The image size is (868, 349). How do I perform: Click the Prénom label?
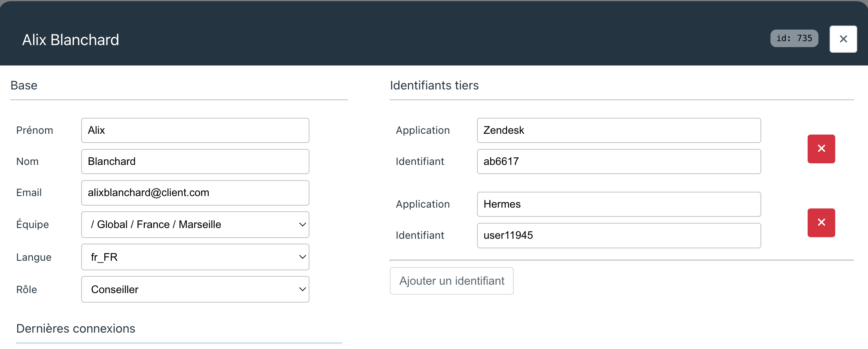[x=35, y=130]
